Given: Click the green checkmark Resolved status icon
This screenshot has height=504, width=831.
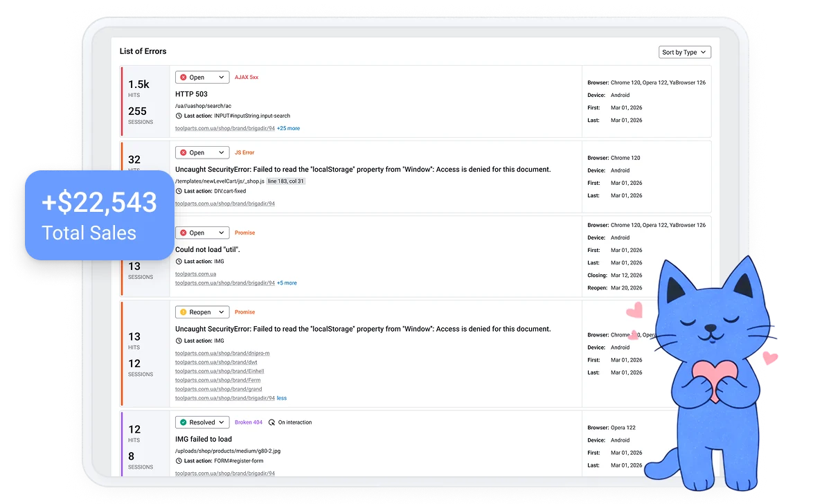Looking at the screenshot, I should click(183, 422).
